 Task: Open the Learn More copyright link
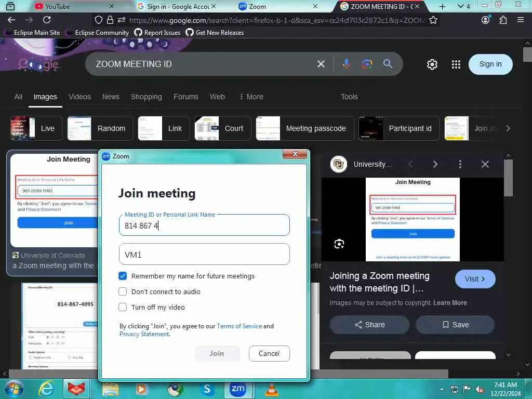[450, 303]
